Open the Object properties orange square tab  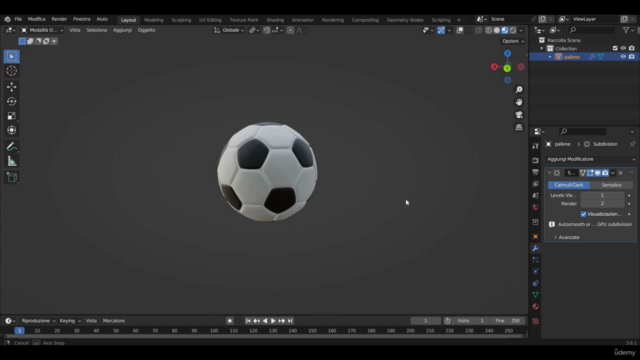coord(536,236)
